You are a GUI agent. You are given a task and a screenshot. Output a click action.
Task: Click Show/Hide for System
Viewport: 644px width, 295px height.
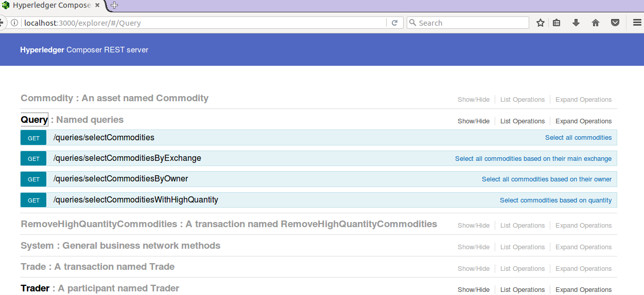[474, 247]
